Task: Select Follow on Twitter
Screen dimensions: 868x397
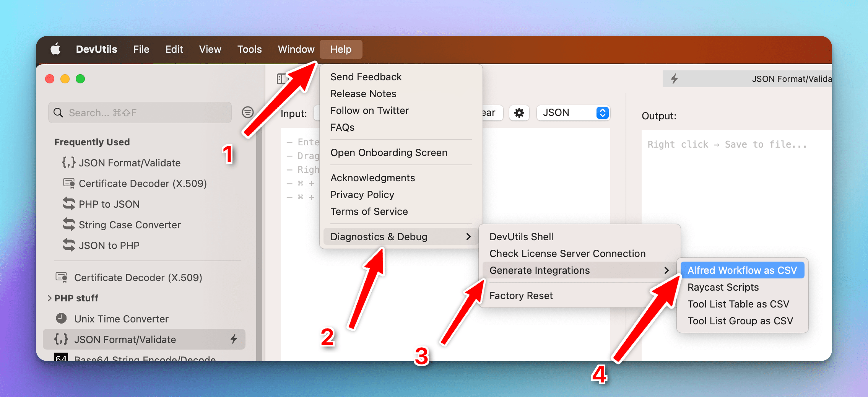Action: [369, 111]
